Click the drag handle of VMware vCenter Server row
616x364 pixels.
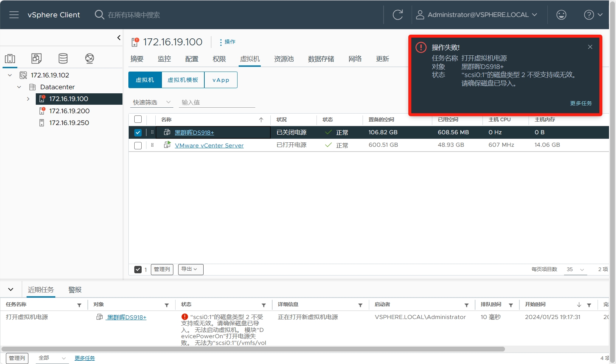(x=152, y=145)
